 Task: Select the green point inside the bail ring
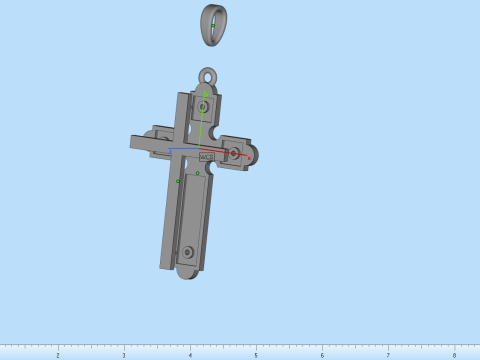(213, 26)
